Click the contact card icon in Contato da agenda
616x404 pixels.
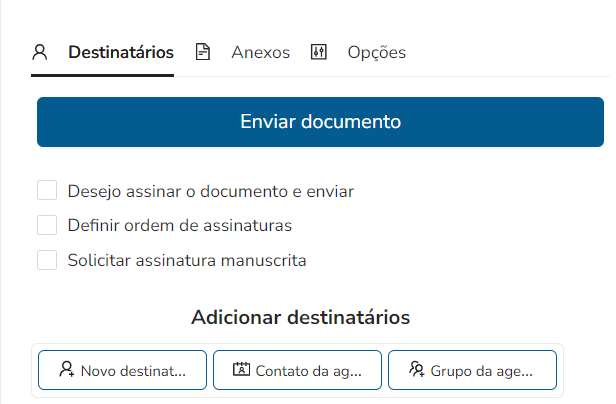pyautogui.click(x=241, y=370)
